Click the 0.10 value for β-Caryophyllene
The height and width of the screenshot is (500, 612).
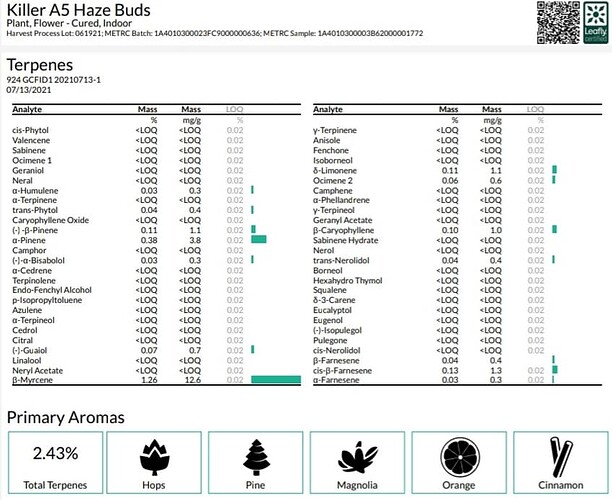click(x=450, y=230)
